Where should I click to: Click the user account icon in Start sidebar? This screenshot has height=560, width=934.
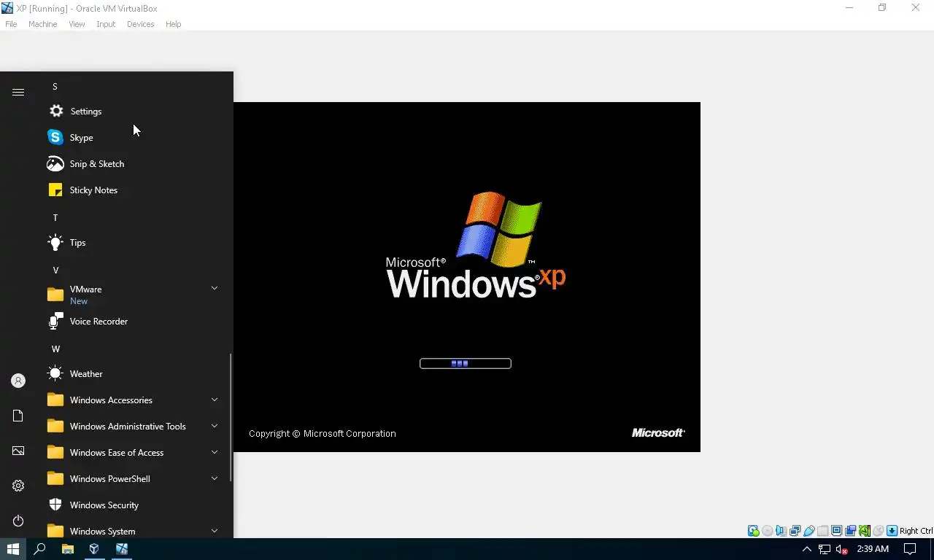point(18,381)
